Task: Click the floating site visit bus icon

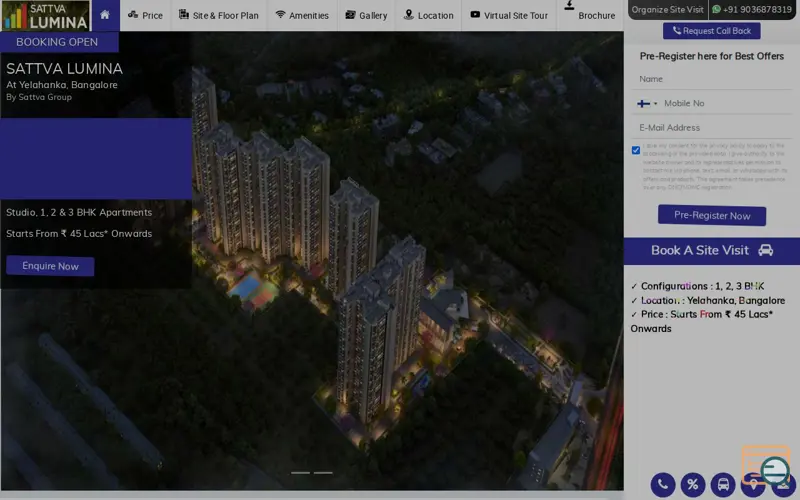Action: [x=723, y=484]
